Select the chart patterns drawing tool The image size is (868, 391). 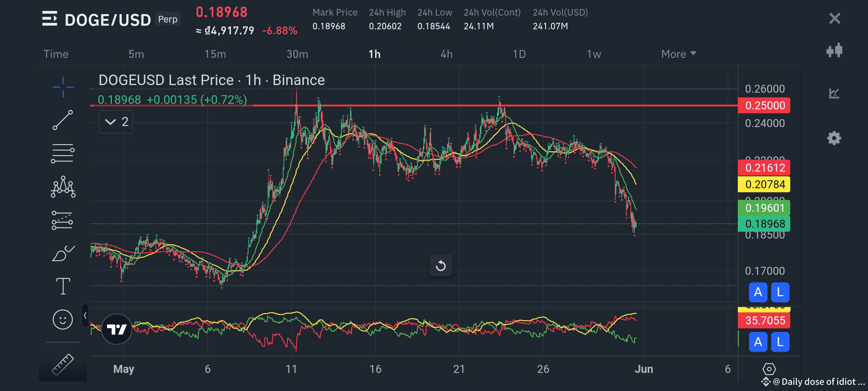point(63,187)
